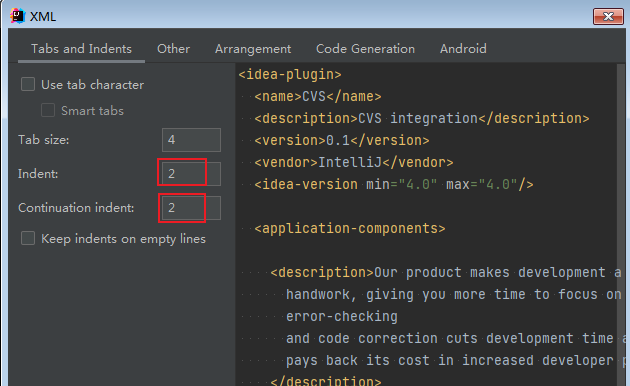Click the Continuation indent: label
630x386 pixels.
(76, 208)
